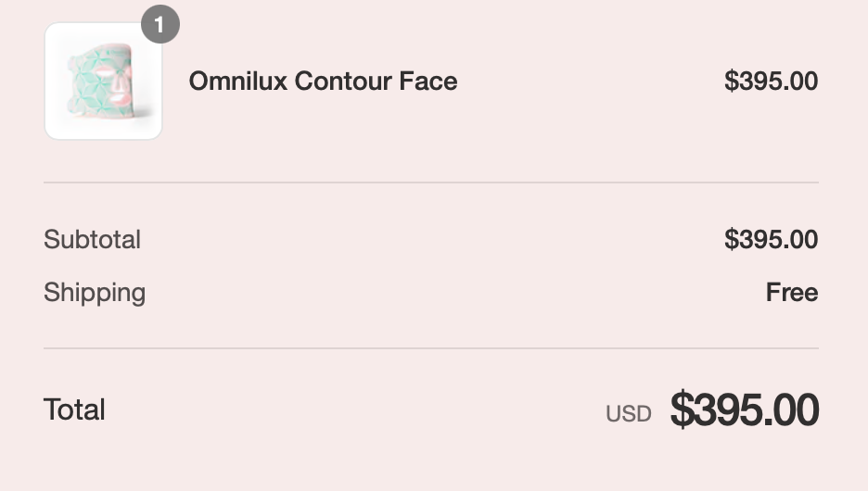Click the divider line above the Total row
The width and height of the screenshot is (868, 491).
click(430, 348)
